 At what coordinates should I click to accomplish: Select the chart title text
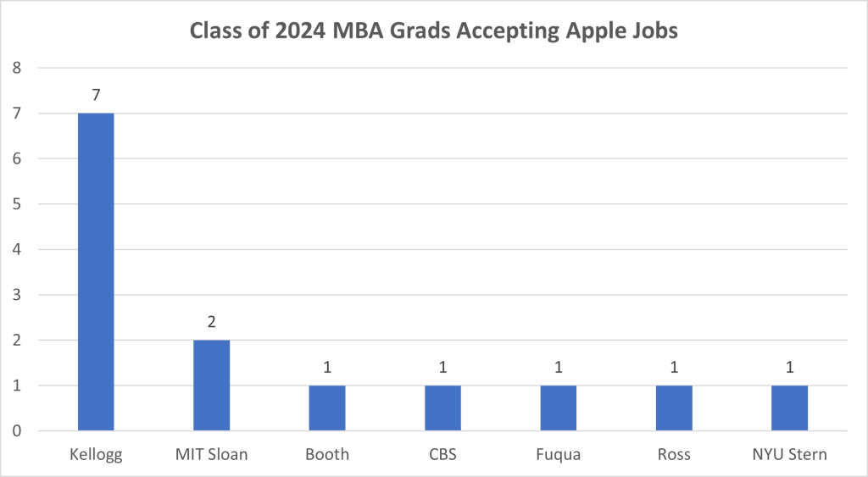tap(433, 31)
